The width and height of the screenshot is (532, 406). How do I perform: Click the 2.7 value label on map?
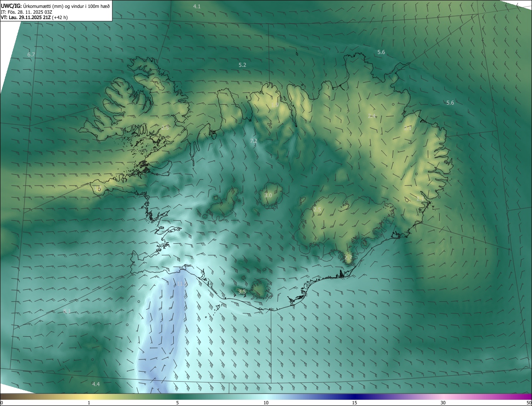point(348,257)
